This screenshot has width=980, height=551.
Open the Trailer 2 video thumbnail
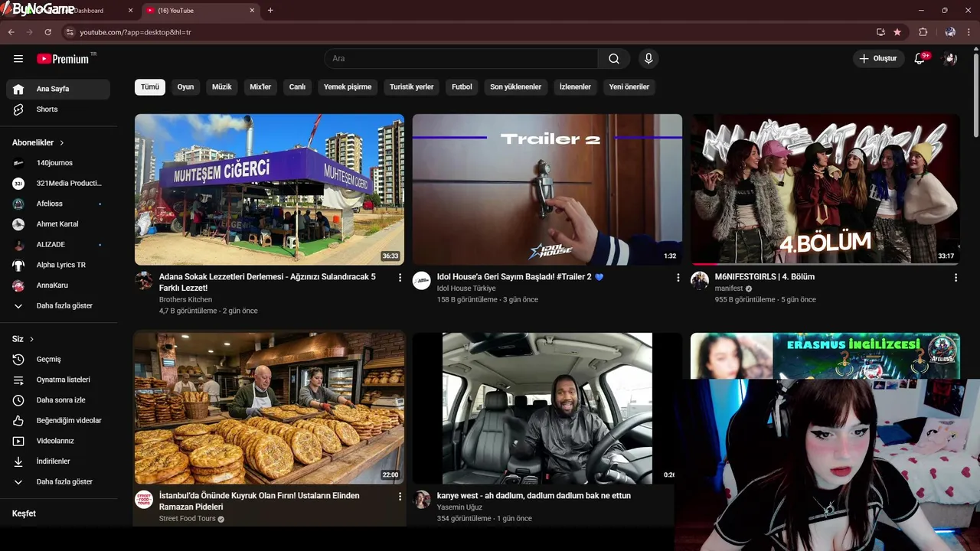[547, 190]
